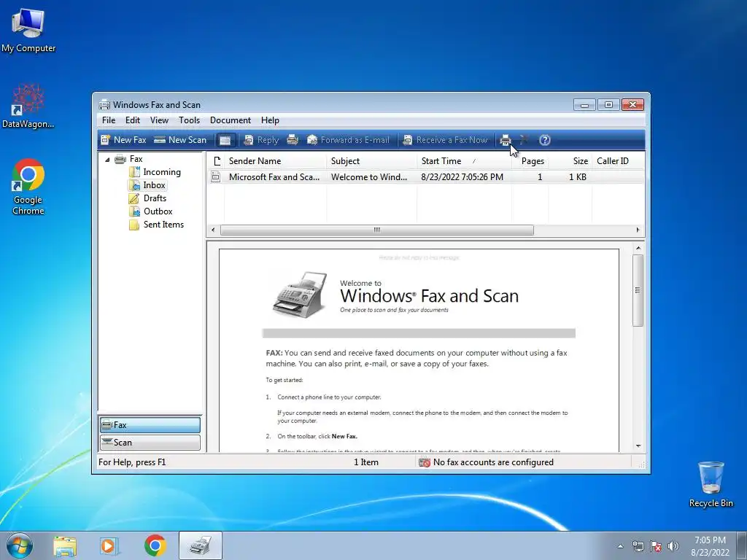This screenshot has height=560, width=747.
Task: Click the volume speaker tray icon
Action: click(673, 546)
